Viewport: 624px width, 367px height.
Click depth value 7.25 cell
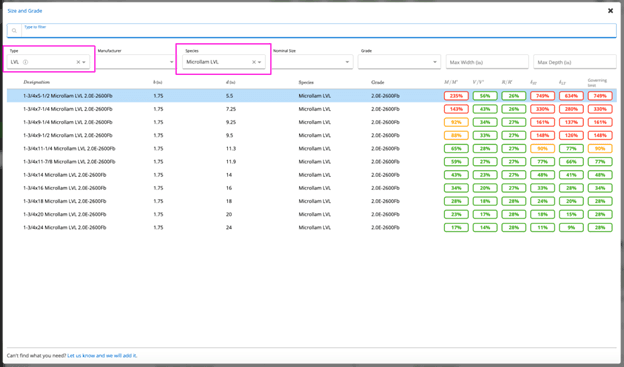231,109
